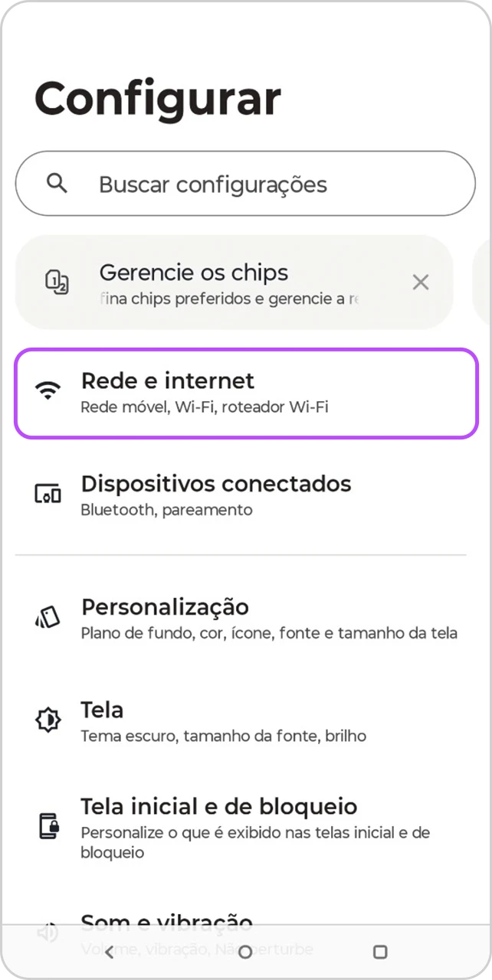The image size is (492, 980).
Task: Dismiss the Gerencie os chips suggestion
Action: point(421,282)
